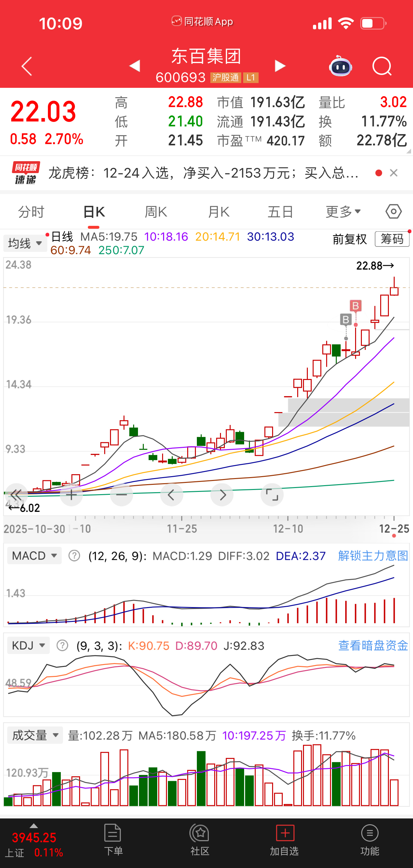Select the 日K tab
413x868 pixels.
(x=94, y=212)
